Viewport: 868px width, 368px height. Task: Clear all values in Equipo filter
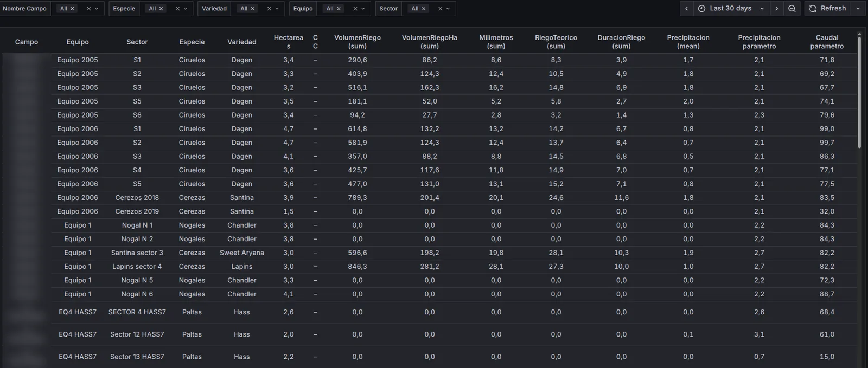(355, 9)
